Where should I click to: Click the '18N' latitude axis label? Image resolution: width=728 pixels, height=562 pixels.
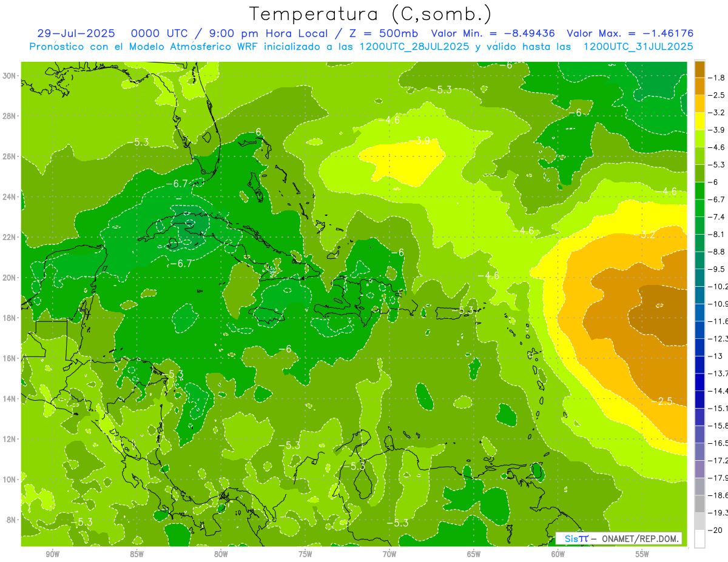point(10,318)
